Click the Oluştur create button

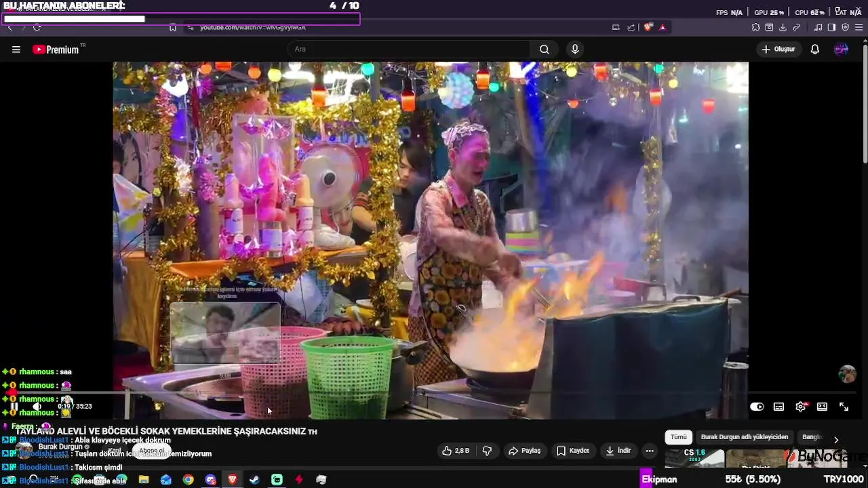pos(778,49)
